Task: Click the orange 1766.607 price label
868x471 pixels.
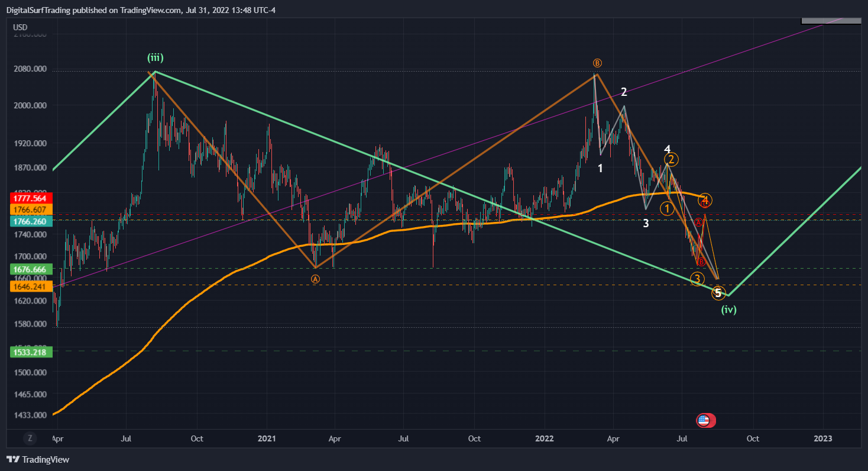Action: point(31,209)
